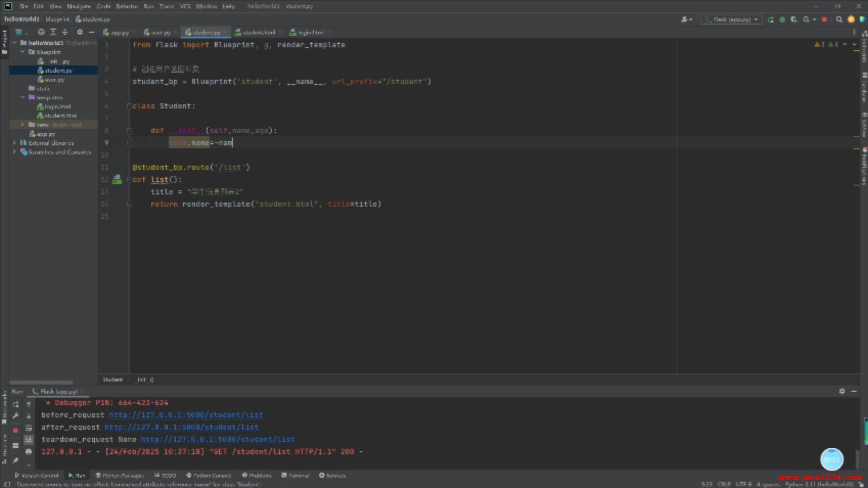Open before_request URL link in console
868x488 pixels.
(186, 415)
